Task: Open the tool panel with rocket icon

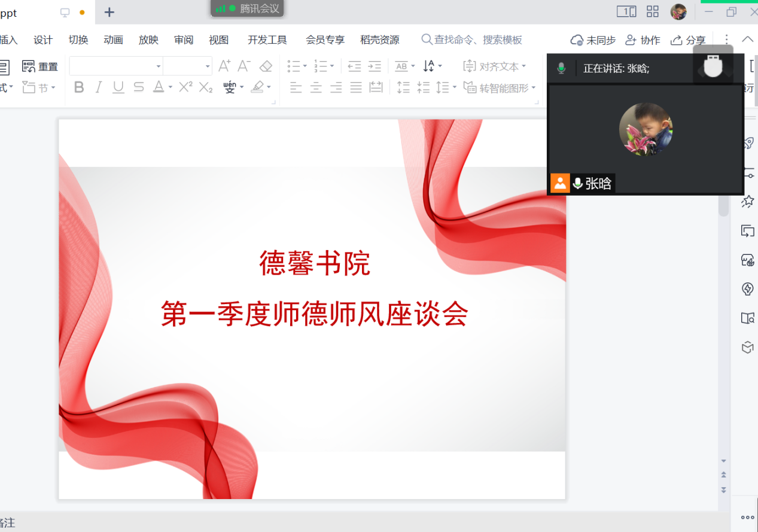Action: pyautogui.click(x=747, y=143)
